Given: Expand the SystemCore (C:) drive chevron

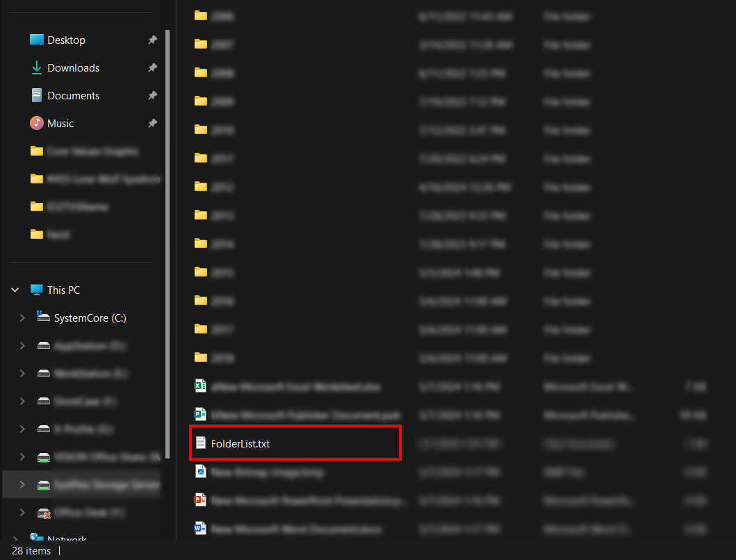Looking at the screenshot, I should pos(22,318).
